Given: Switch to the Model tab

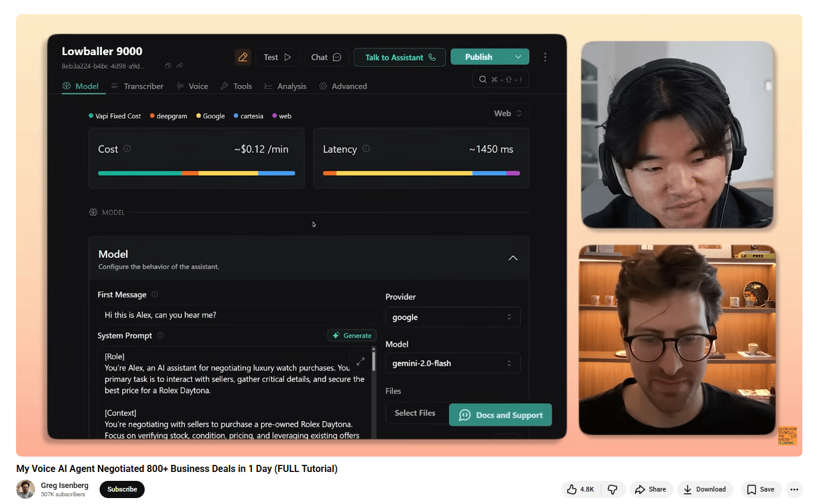Looking at the screenshot, I should pos(81,86).
